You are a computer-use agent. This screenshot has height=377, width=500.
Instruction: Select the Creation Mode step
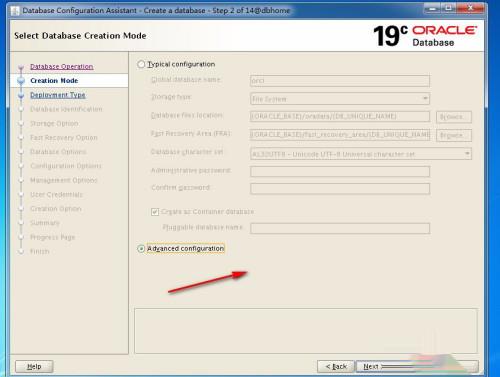click(x=54, y=81)
